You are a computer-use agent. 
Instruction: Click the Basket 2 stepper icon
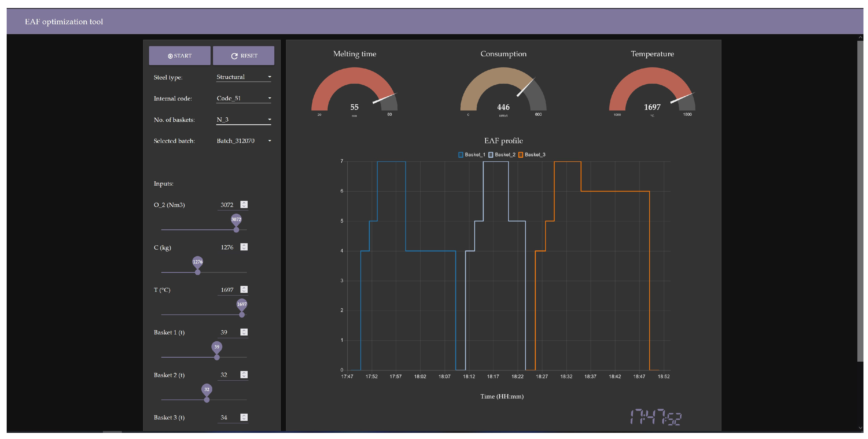244,375
